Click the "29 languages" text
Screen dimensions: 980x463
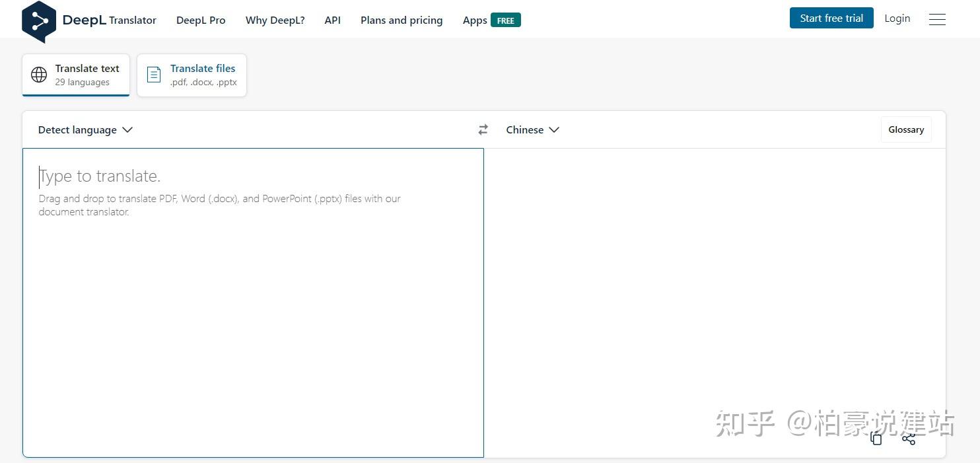point(83,83)
